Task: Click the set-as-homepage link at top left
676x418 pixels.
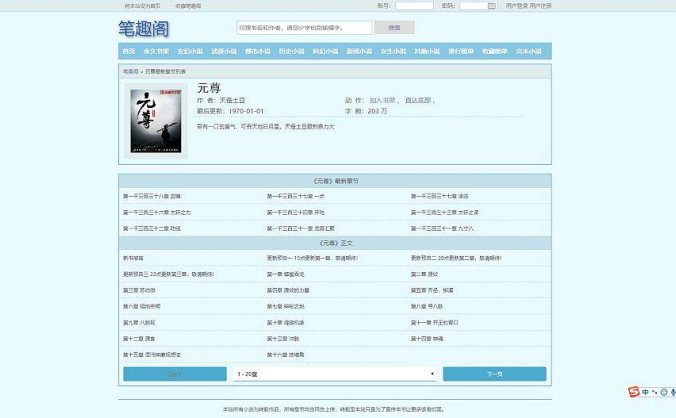Action: point(142,6)
